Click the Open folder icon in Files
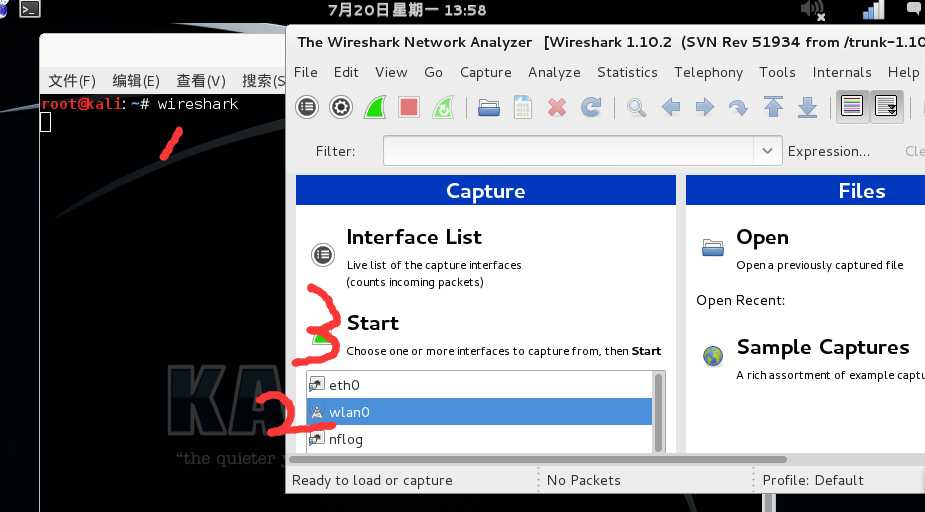The width and height of the screenshot is (925, 512). coord(713,248)
